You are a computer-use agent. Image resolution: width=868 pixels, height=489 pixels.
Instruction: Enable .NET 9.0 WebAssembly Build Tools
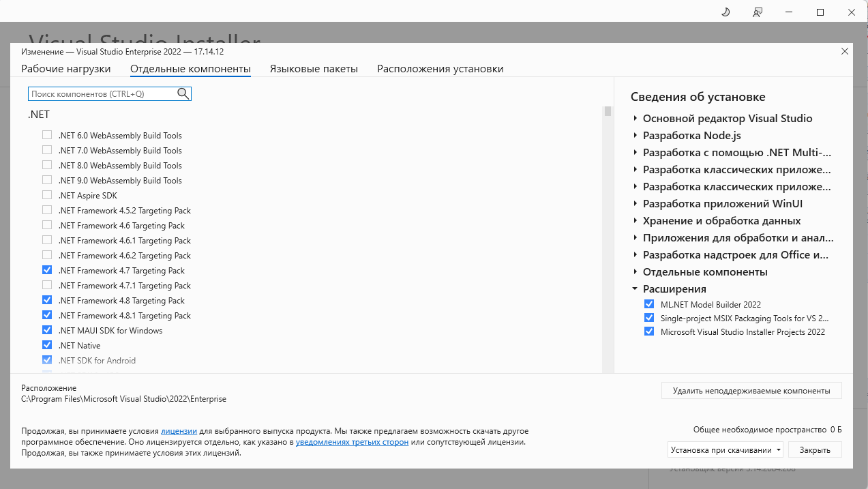click(47, 180)
